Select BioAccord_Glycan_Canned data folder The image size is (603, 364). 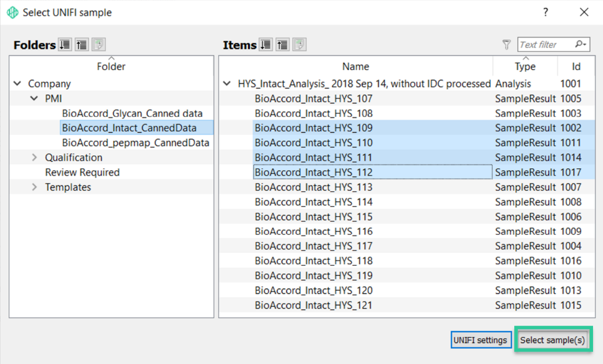(x=133, y=113)
